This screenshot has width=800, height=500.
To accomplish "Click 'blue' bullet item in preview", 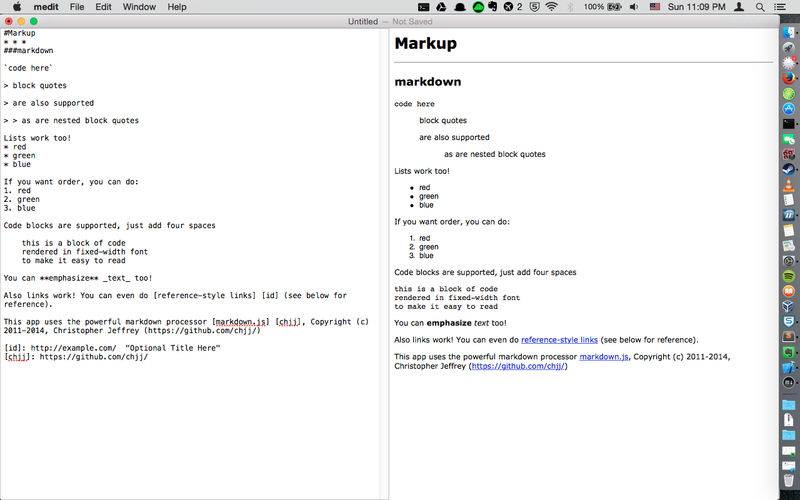I will (426, 205).
